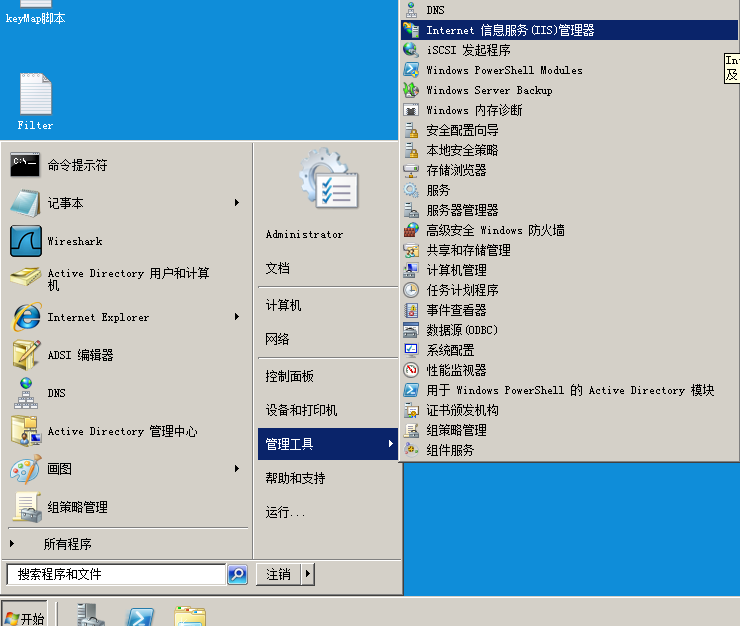
Task: Expand the 记事本 jump list arrow
Action: tap(237, 203)
